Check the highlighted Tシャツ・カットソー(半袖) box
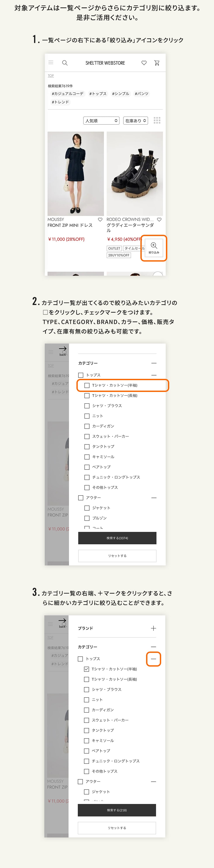 (87, 385)
